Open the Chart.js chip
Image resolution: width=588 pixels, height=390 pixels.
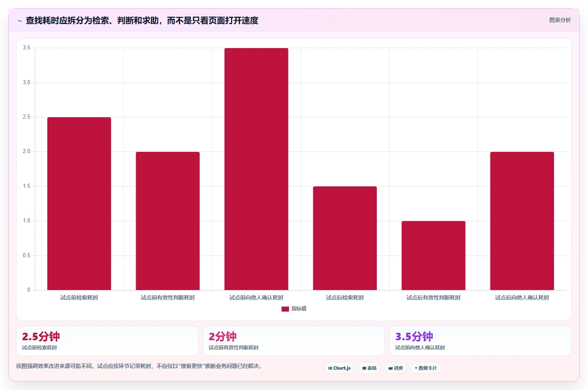click(339, 368)
